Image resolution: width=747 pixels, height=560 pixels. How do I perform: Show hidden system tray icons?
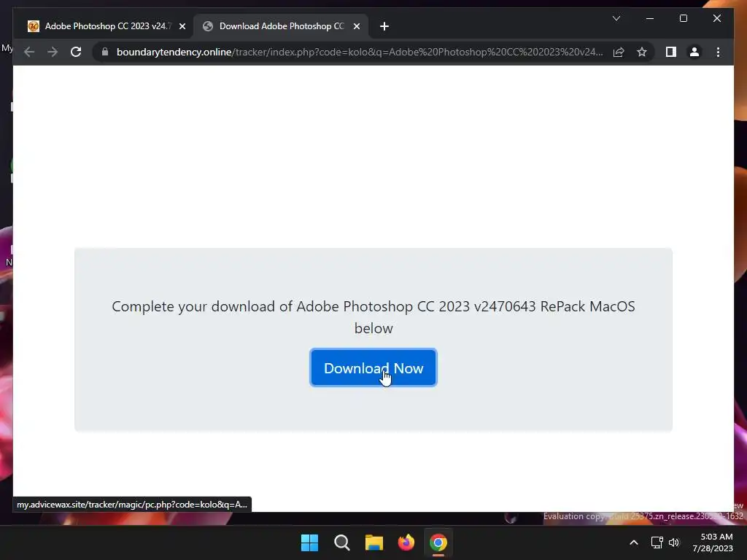(634, 542)
